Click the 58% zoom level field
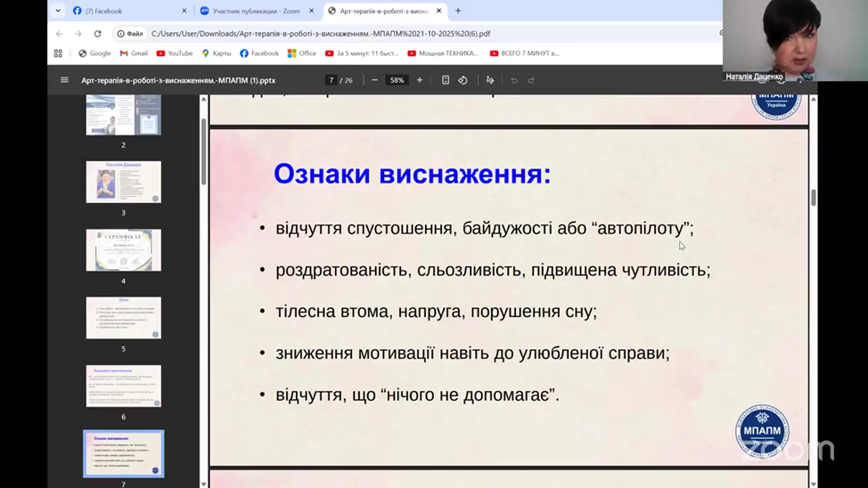868x488 pixels. pos(397,80)
